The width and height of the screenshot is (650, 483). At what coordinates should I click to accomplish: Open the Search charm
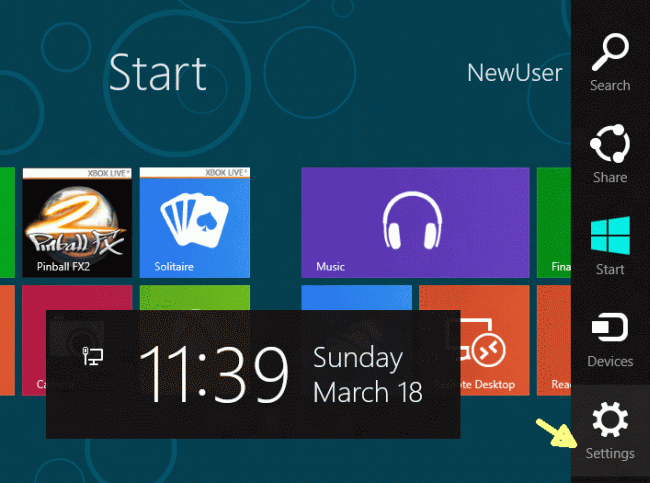[x=610, y=62]
